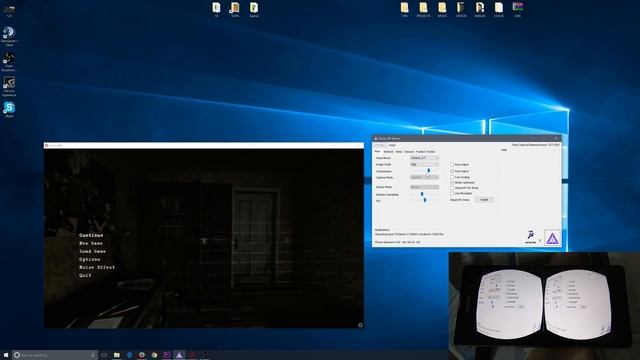This screenshot has height=360, width=640.
Task: Select the VIDEOS folder on desktop
Action: click(461, 10)
